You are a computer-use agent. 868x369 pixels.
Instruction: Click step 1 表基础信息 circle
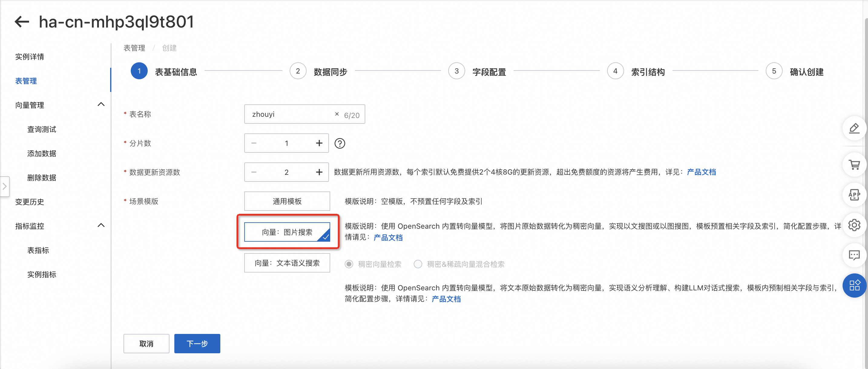(x=139, y=71)
